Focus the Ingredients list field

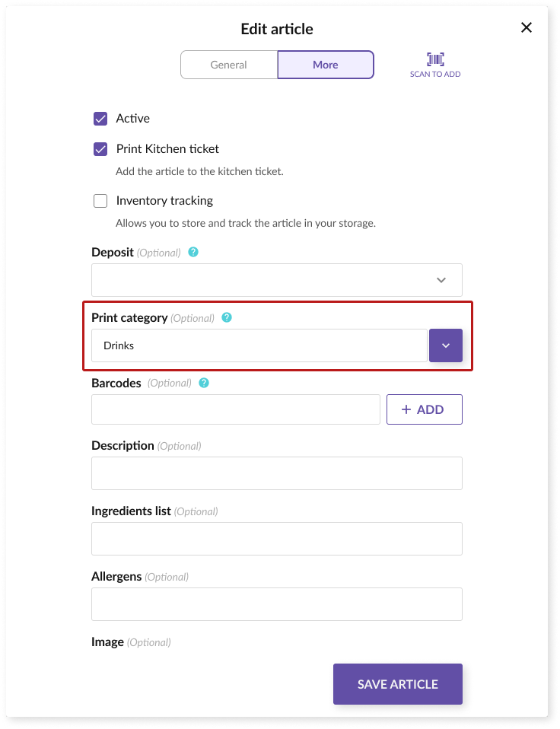[x=277, y=539]
